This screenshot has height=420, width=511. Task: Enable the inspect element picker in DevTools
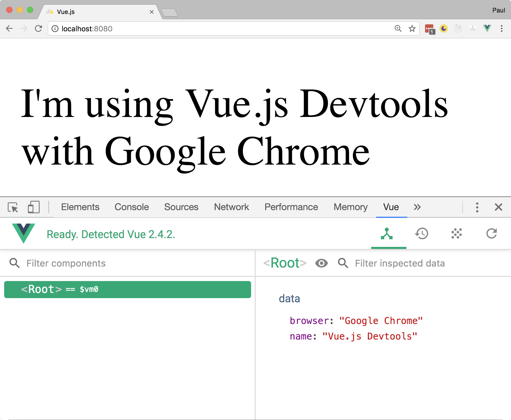click(x=13, y=207)
